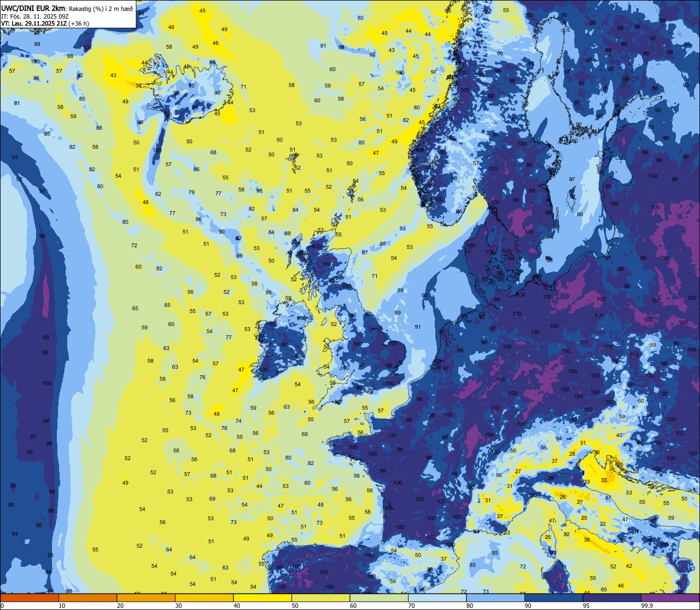Click the value '74' in the Atlantic
The width and height of the screenshot is (700, 610).
(238, 421)
